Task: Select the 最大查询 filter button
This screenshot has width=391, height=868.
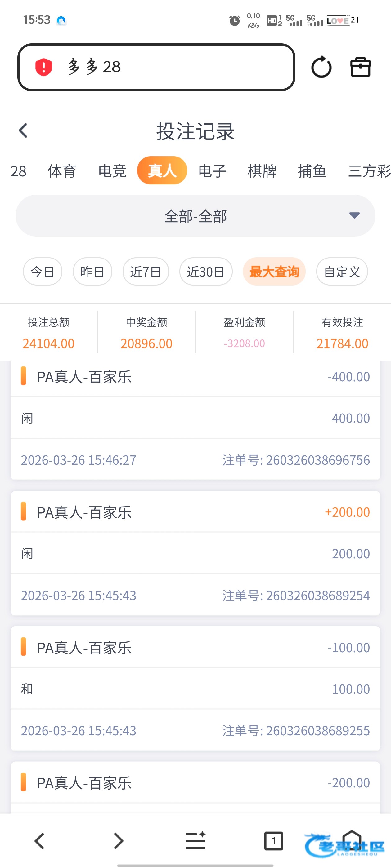Action: tap(274, 272)
